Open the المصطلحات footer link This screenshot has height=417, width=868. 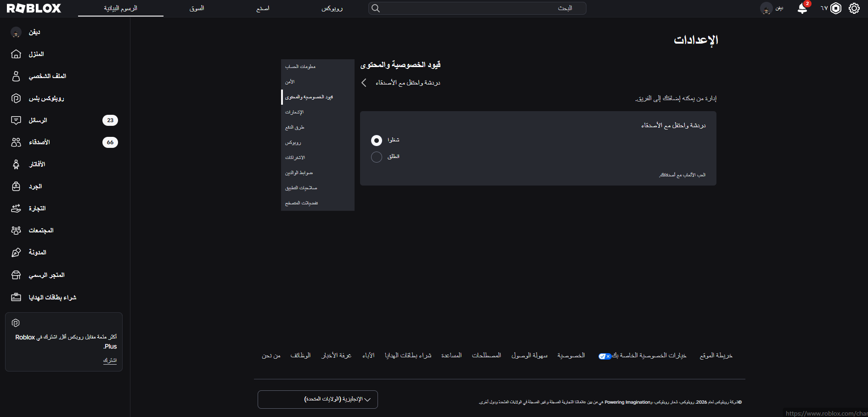[x=487, y=355]
